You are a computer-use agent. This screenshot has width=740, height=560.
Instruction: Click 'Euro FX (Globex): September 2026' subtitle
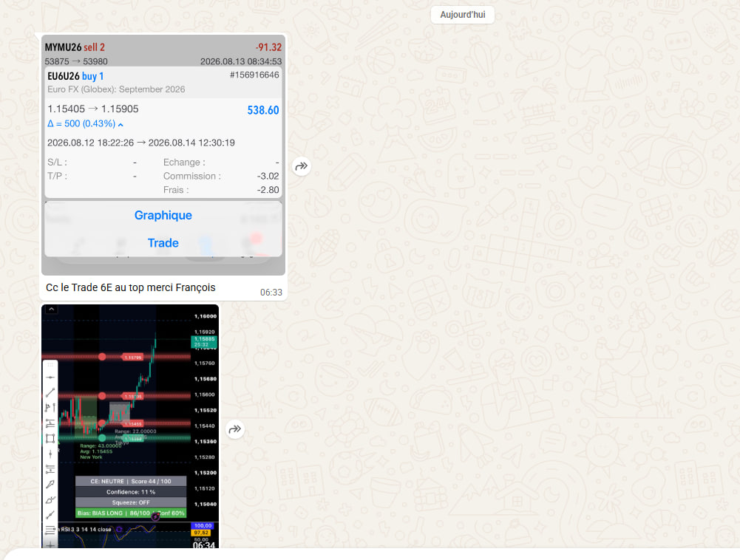(116, 89)
